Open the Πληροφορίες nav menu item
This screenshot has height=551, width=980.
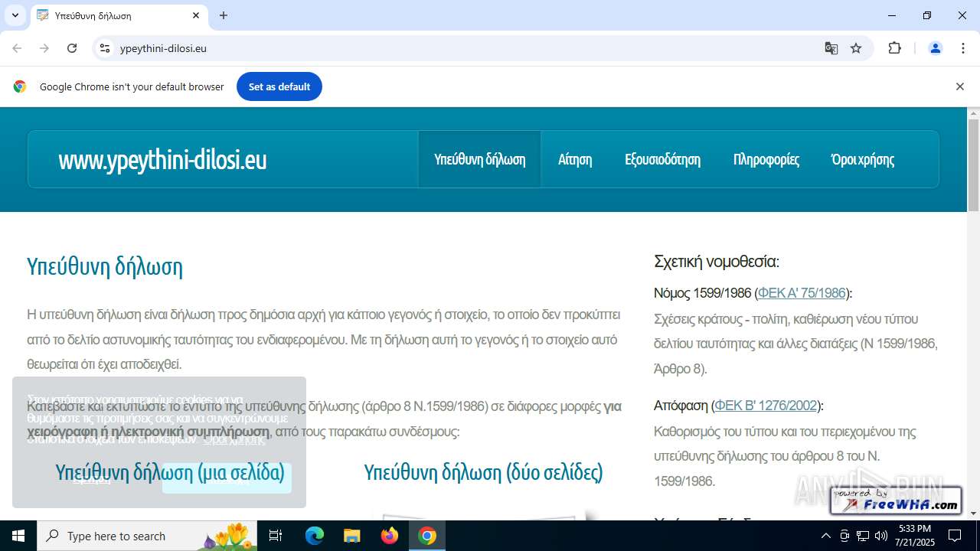766,159
